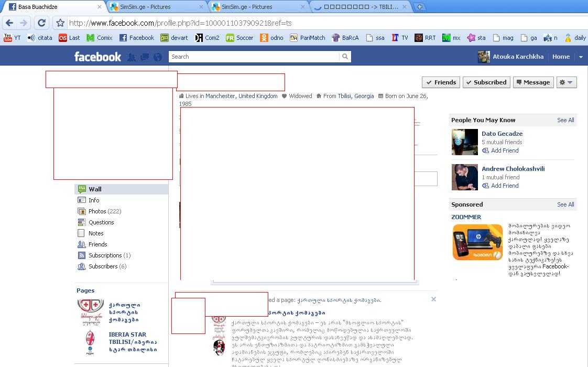The height and width of the screenshot is (367, 588).
Task: Open the devart bookmark
Action: (174, 38)
